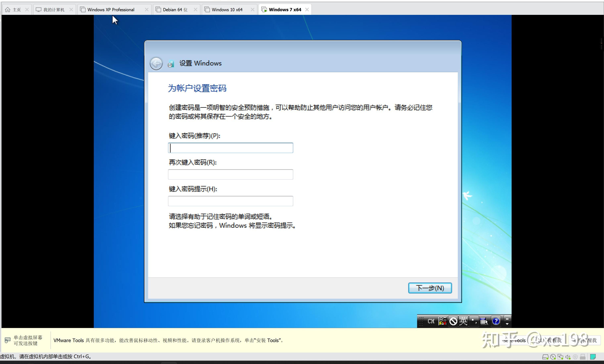Click the 安装 Tools button
This screenshot has width=604, height=364.
(x=515, y=340)
